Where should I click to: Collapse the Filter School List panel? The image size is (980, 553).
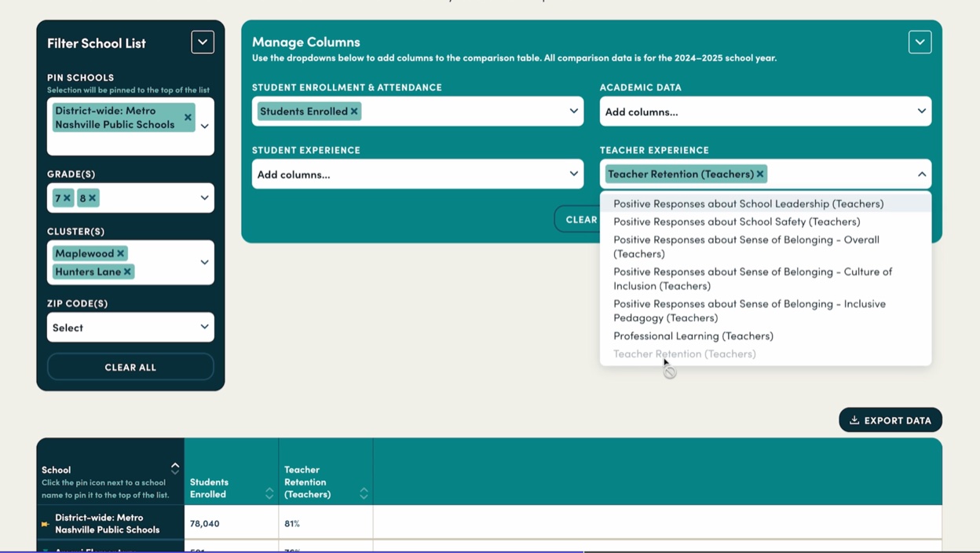(203, 42)
